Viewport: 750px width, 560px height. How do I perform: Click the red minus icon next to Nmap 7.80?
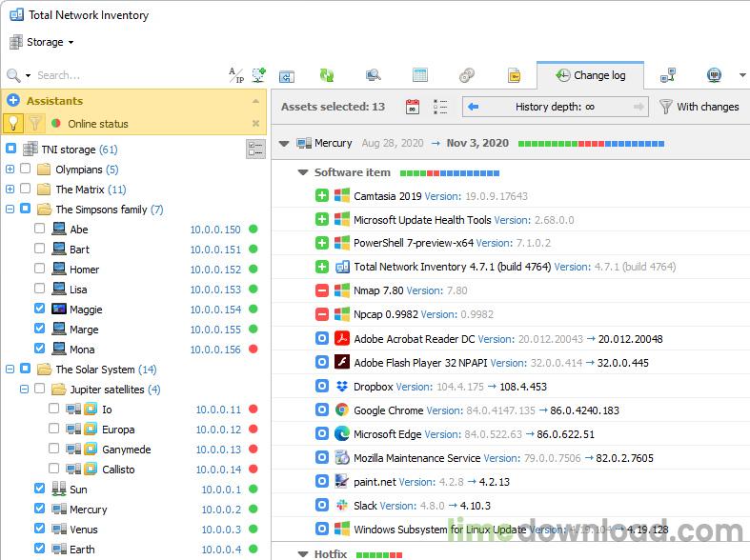click(x=322, y=290)
